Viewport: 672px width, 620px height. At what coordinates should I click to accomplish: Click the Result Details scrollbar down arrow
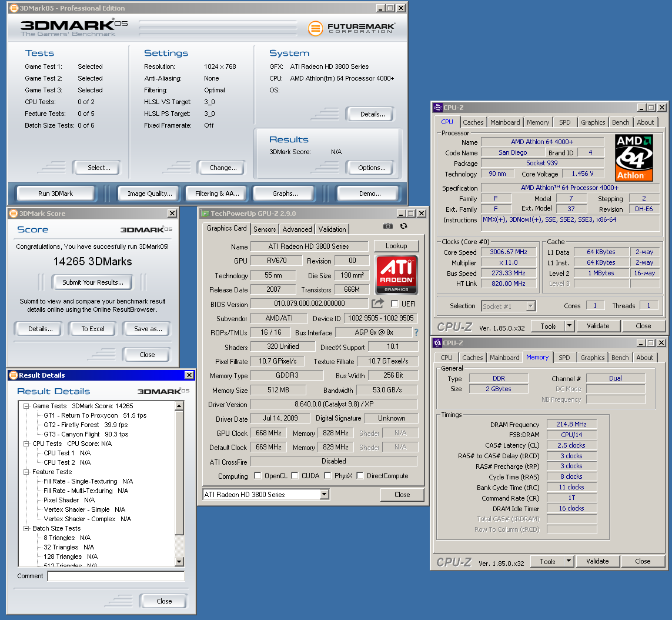coord(180,562)
